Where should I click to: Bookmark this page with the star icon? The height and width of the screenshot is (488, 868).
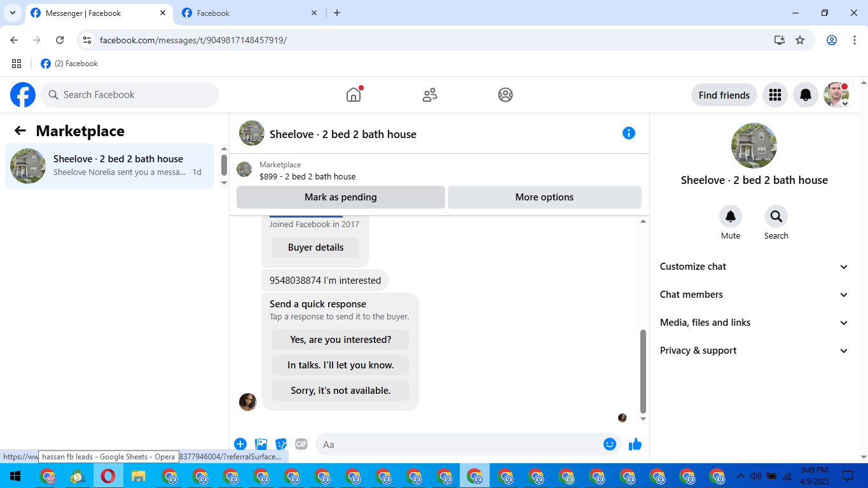coord(800,40)
